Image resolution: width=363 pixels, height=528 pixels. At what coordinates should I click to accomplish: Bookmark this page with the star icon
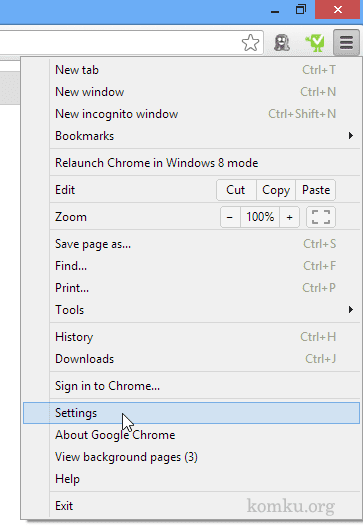coord(251,43)
